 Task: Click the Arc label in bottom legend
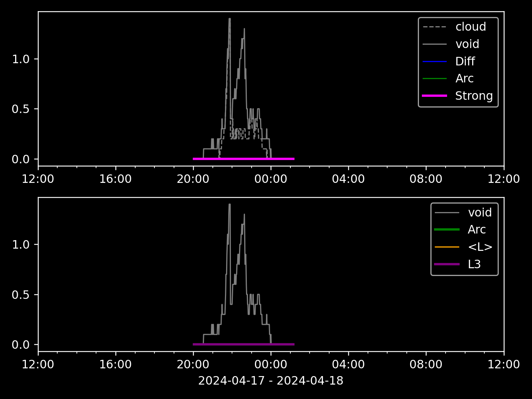point(477,230)
